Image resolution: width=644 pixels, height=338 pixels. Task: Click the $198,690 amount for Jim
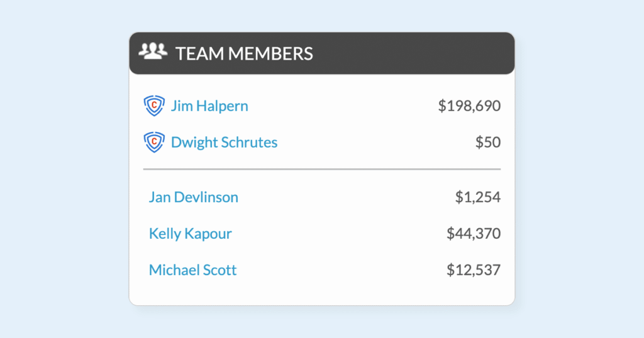coord(469,106)
